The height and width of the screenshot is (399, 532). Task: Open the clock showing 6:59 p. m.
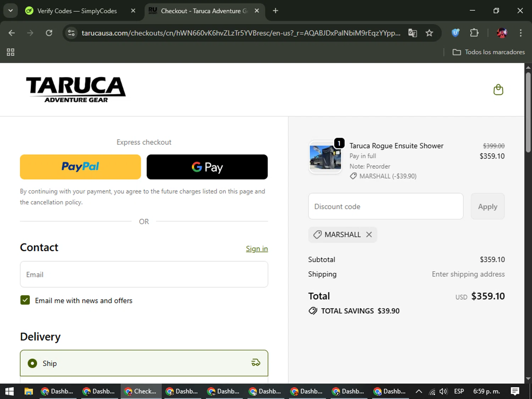pos(487,391)
